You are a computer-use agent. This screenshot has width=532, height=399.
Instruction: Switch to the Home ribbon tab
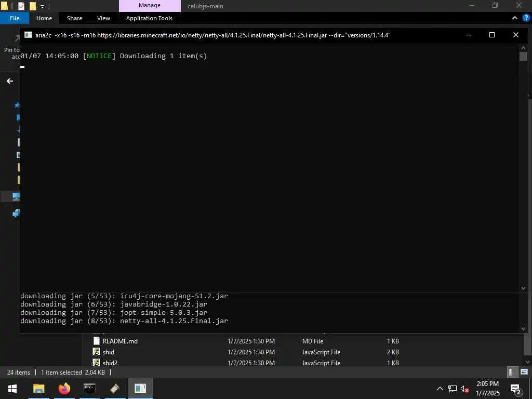[x=44, y=18]
